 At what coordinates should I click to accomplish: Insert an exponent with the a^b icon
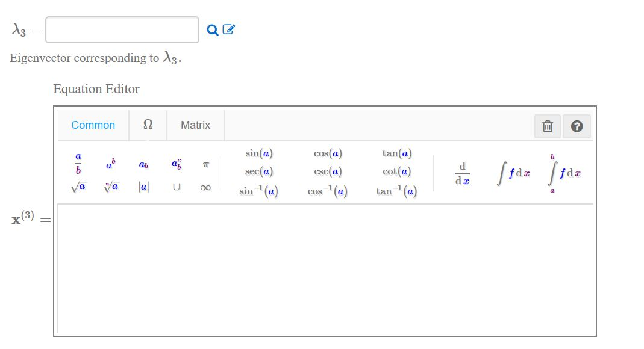click(x=108, y=162)
